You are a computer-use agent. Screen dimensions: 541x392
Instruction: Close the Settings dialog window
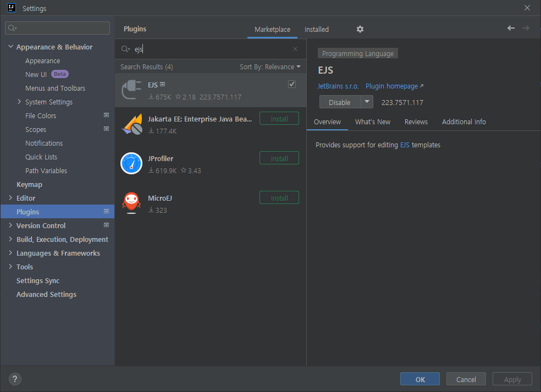(x=527, y=8)
